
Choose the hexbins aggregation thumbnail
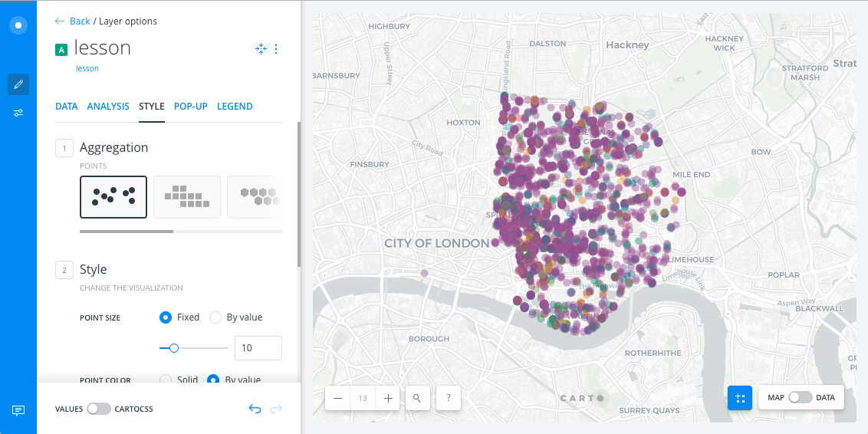(x=255, y=197)
